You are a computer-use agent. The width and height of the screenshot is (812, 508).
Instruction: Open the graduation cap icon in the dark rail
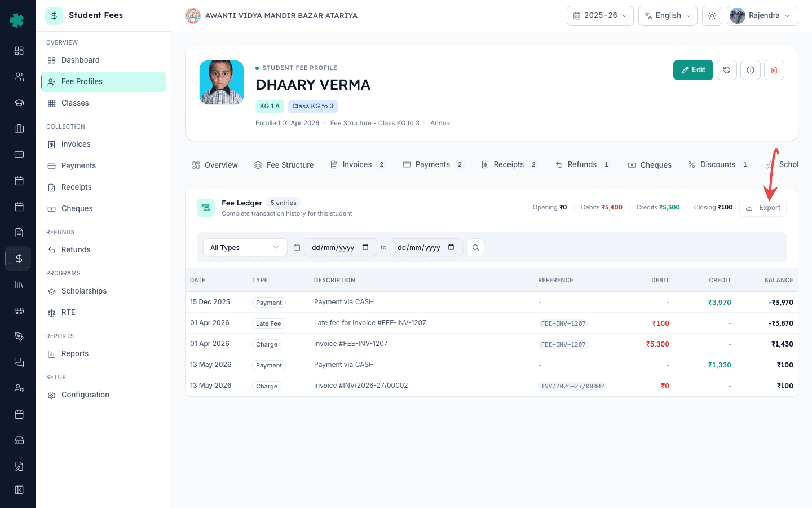pos(19,103)
